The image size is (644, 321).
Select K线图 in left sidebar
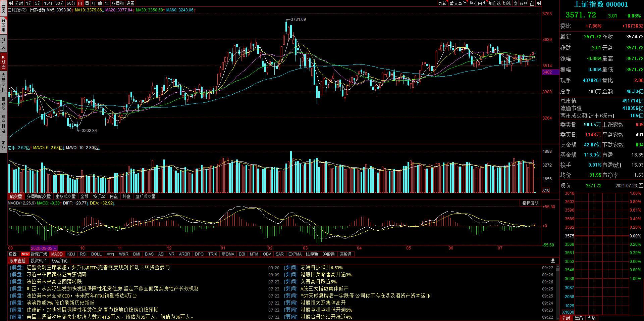(x=3, y=62)
